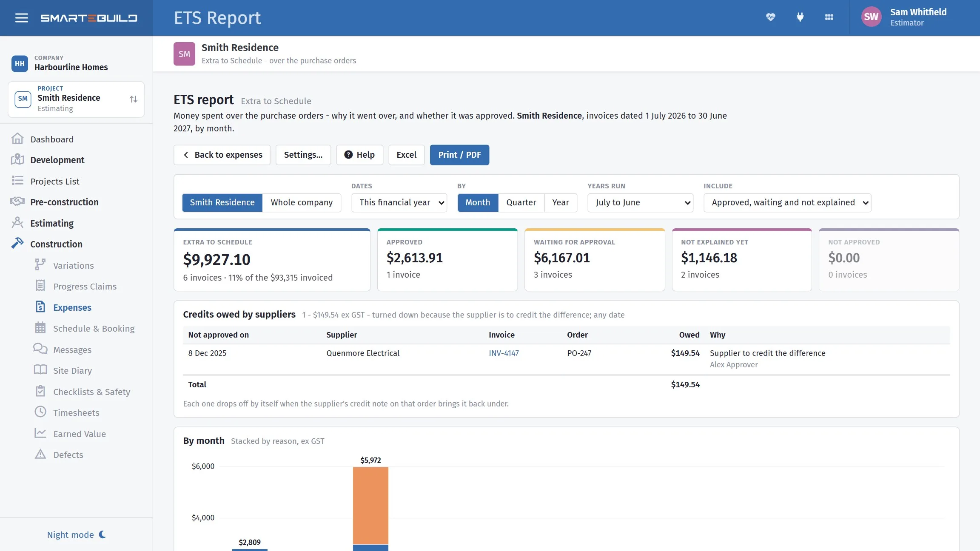Image resolution: width=980 pixels, height=551 pixels.
Task: Click the Variations branch icon
Action: [x=40, y=265]
